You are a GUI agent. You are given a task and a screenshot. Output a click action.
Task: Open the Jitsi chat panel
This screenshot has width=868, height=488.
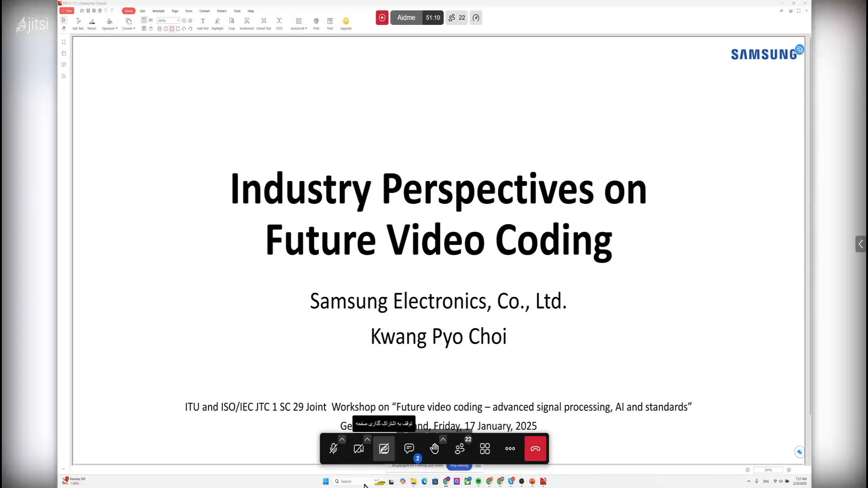point(409,449)
